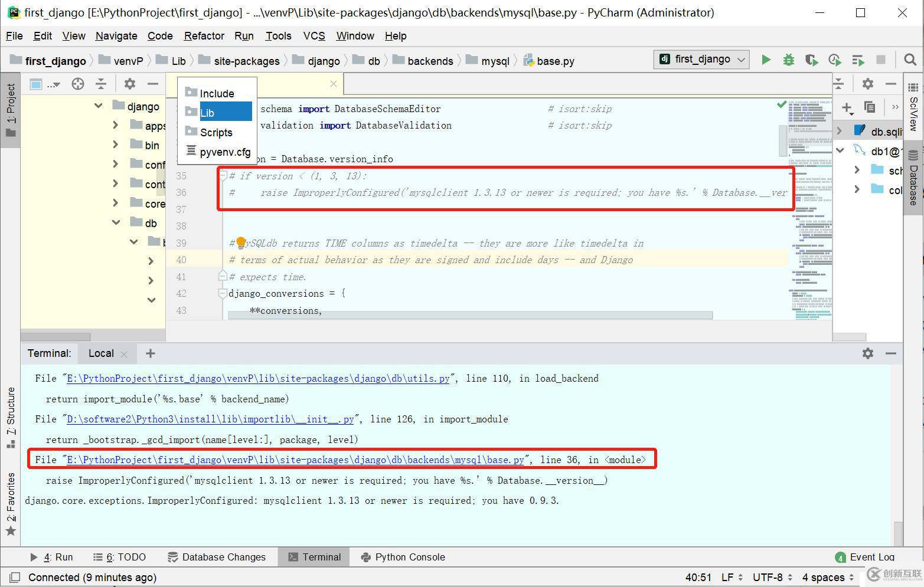Hide the Project panel with minus icon
Viewport: 924px width, 587px height.
click(x=152, y=84)
